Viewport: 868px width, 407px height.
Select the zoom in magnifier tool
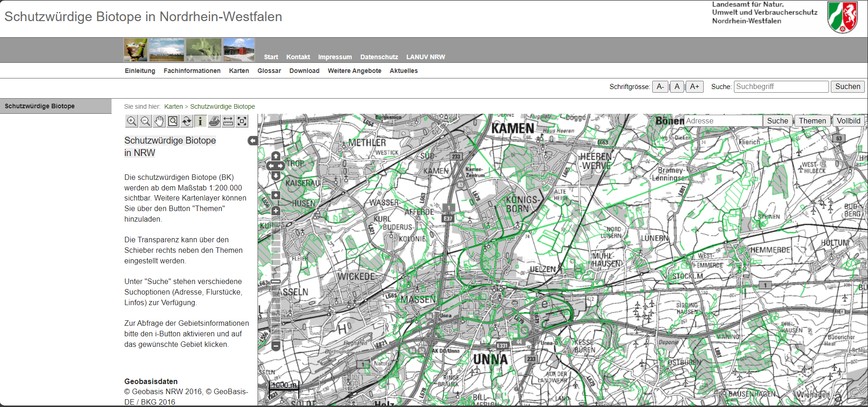click(x=131, y=121)
